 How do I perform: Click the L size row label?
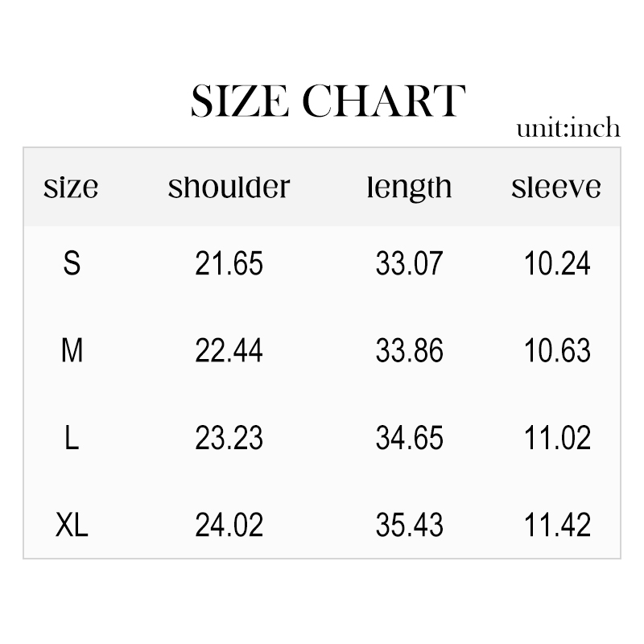point(72,438)
